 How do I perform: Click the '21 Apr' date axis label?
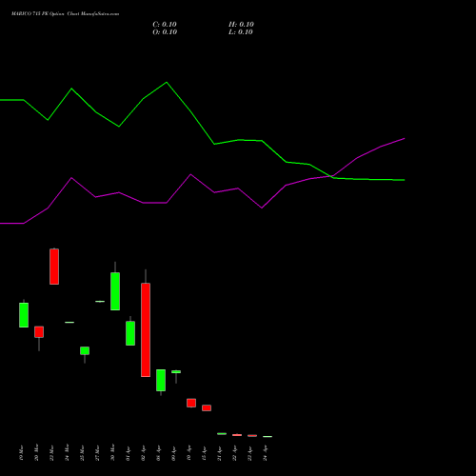219,452
